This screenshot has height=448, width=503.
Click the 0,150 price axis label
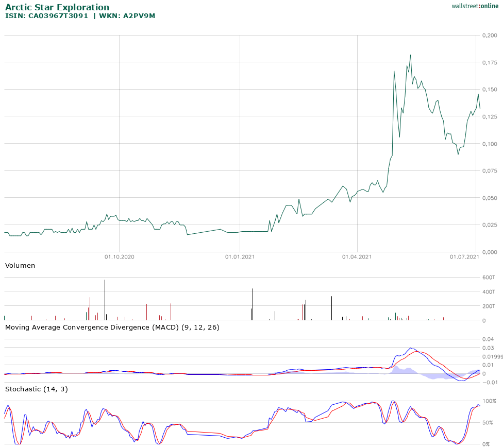pos(490,90)
